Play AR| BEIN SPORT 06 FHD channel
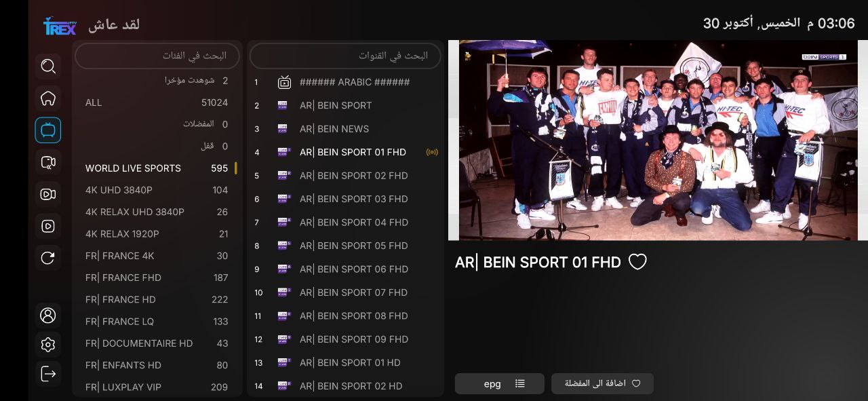 [346, 269]
